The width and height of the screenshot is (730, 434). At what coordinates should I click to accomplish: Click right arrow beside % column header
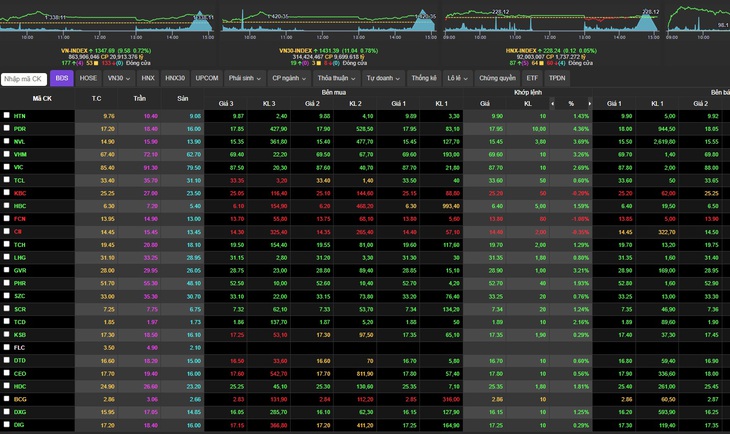[x=589, y=103]
